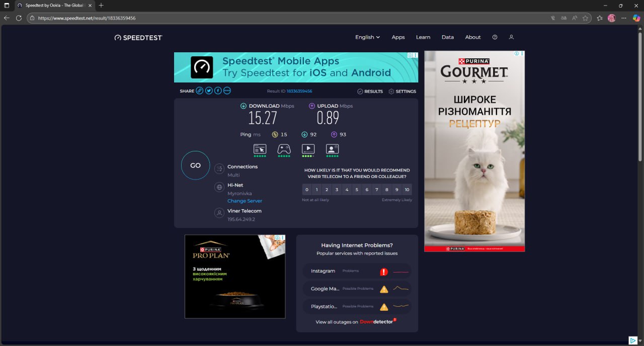Open the English language dropdown
Screen dimensions: 644x346
[367, 37]
